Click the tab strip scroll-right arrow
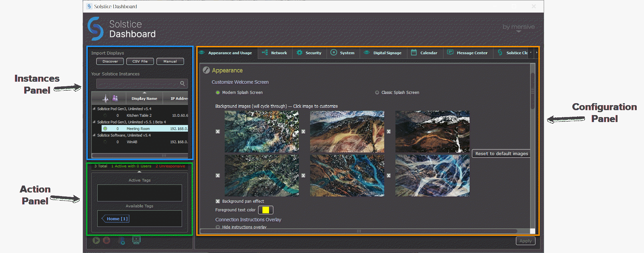The width and height of the screenshot is (644, 253). tap(536, 52)
